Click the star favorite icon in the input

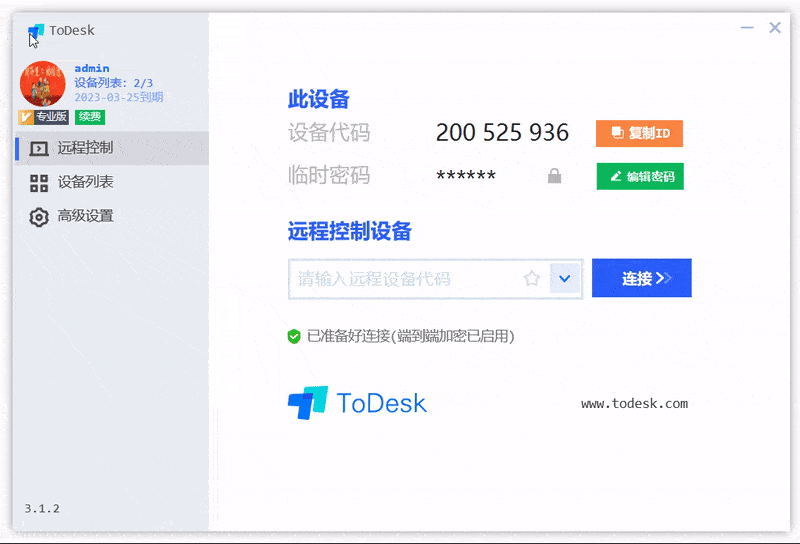coord(532,279)
